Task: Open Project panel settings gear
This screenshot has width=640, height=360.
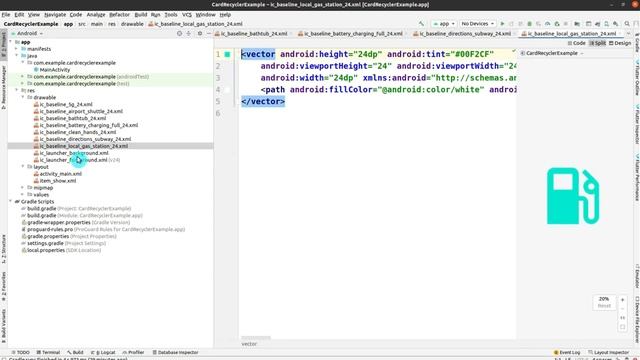Action: tap(200, 33)
